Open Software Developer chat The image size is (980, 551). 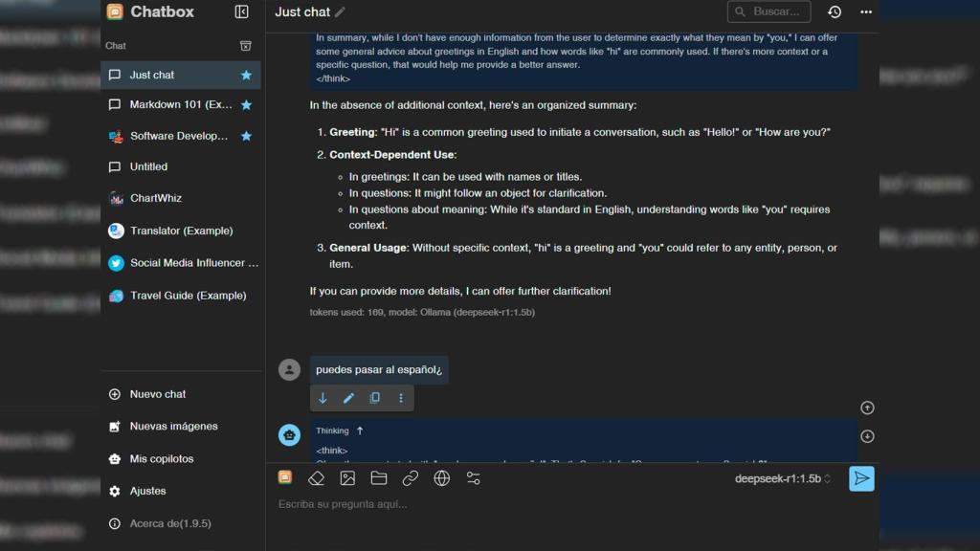click(x=181, y=136)
